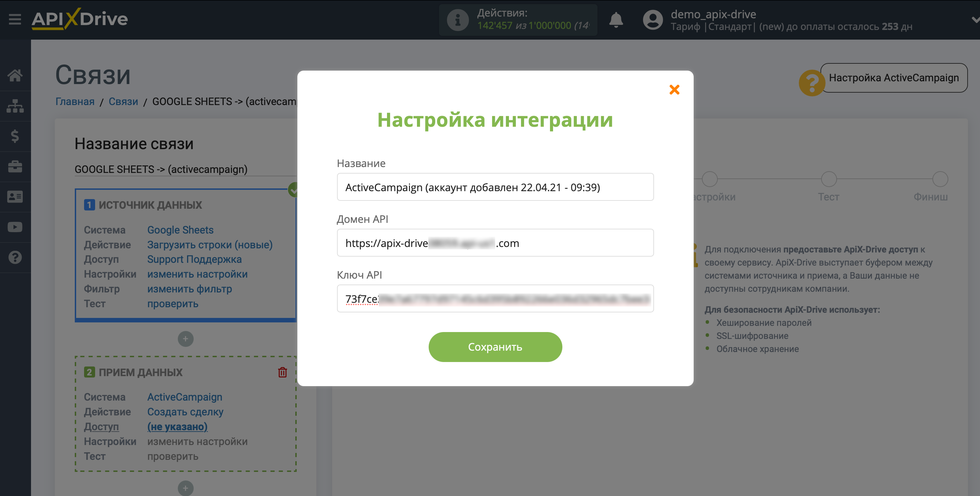This screenshot has width=980, height=496.
Task: Open the contact card sidebar icon
Action: coord(15,197)
